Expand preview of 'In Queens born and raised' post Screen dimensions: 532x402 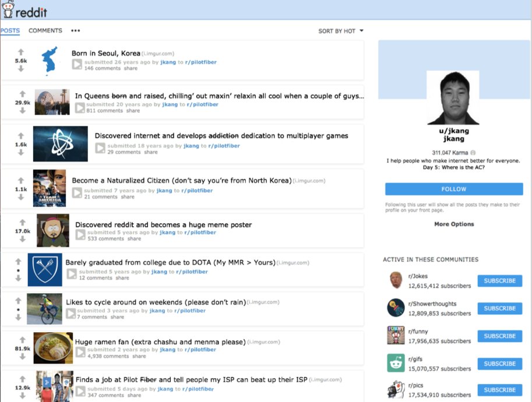80,108
